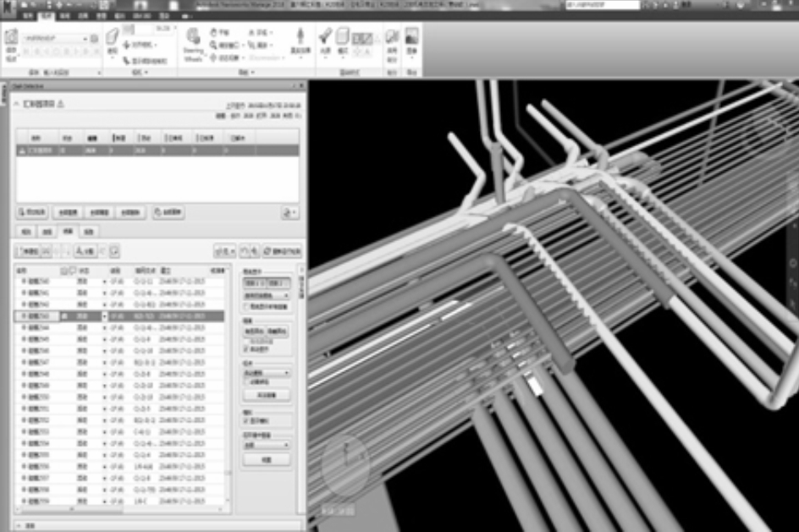Click the Update All button

point(168,212)
